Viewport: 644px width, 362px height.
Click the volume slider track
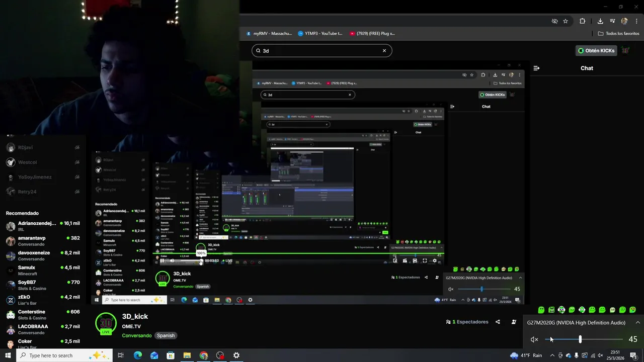tap(584, 339)
